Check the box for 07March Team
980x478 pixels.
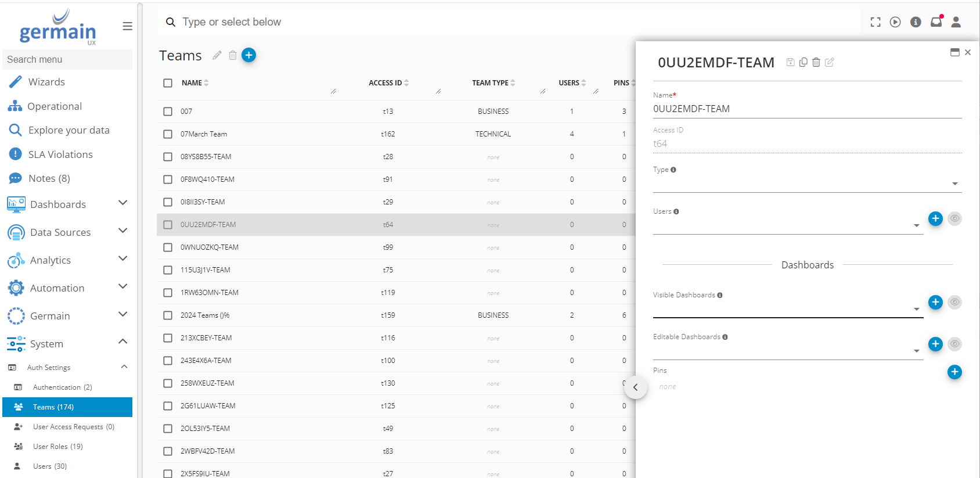(x=168, y=134)
